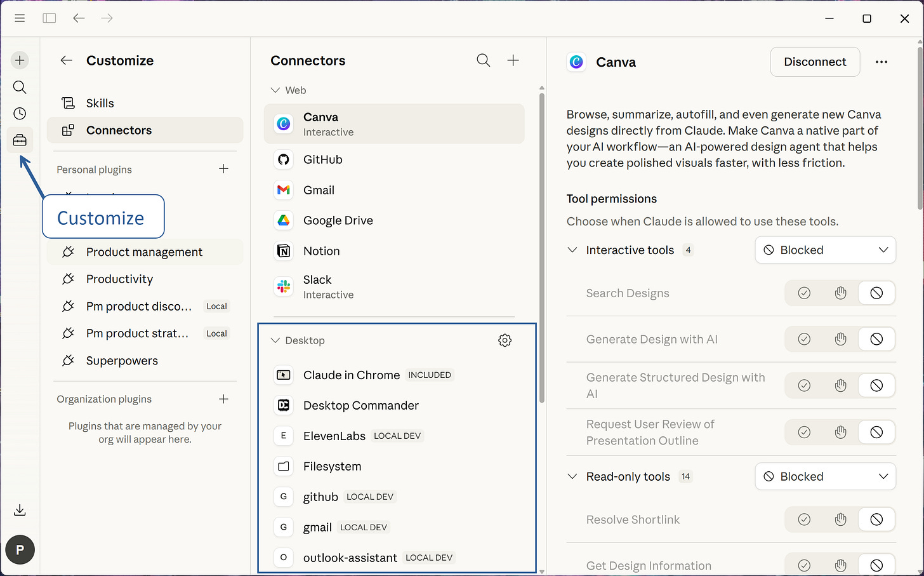Switch to the Skills section

(100, 102)
